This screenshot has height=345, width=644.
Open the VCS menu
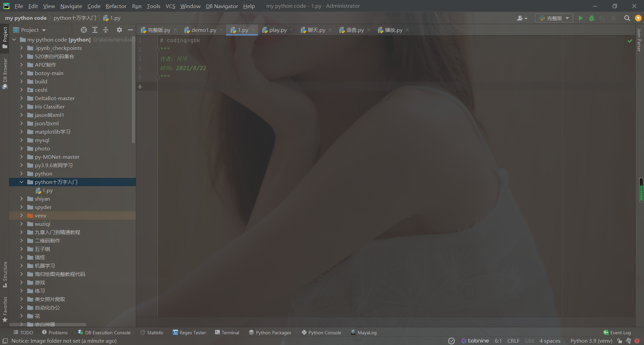coord(170,6)
